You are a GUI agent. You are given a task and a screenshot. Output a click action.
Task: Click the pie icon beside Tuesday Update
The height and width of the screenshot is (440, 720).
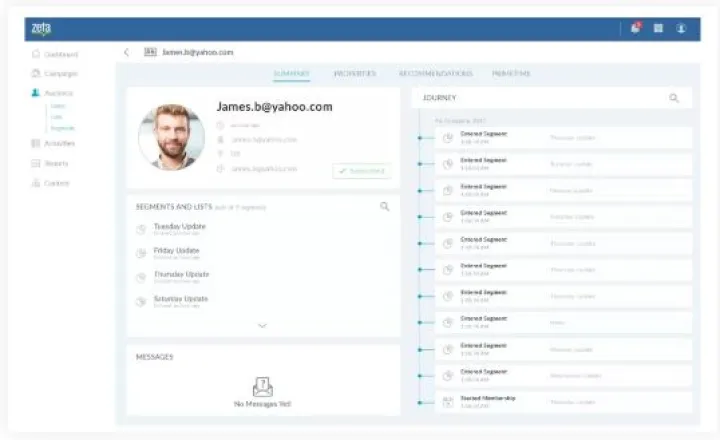(x=141, y=229)
